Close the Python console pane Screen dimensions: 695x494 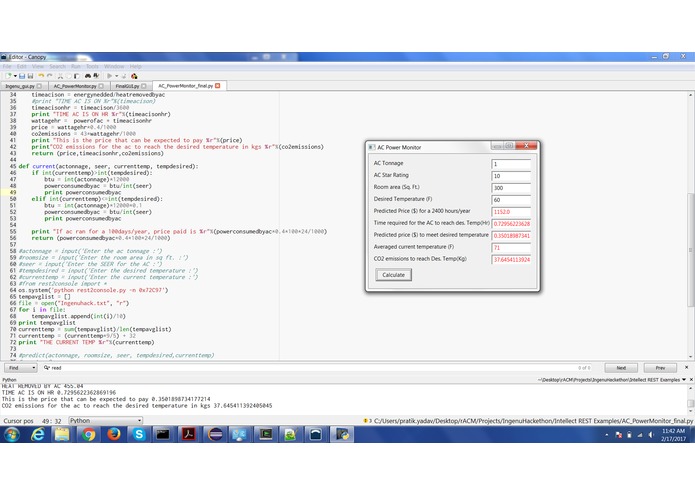tap(691, 380)
